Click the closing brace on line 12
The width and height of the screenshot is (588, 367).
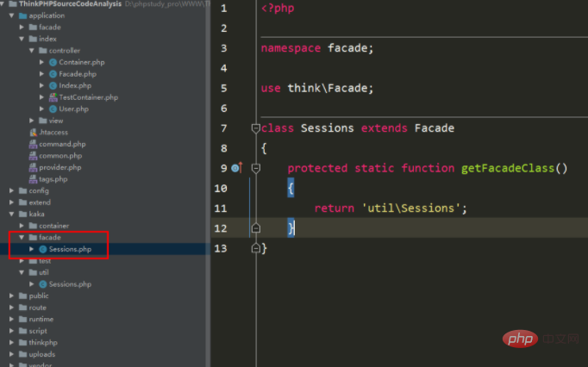coord(291,228)
